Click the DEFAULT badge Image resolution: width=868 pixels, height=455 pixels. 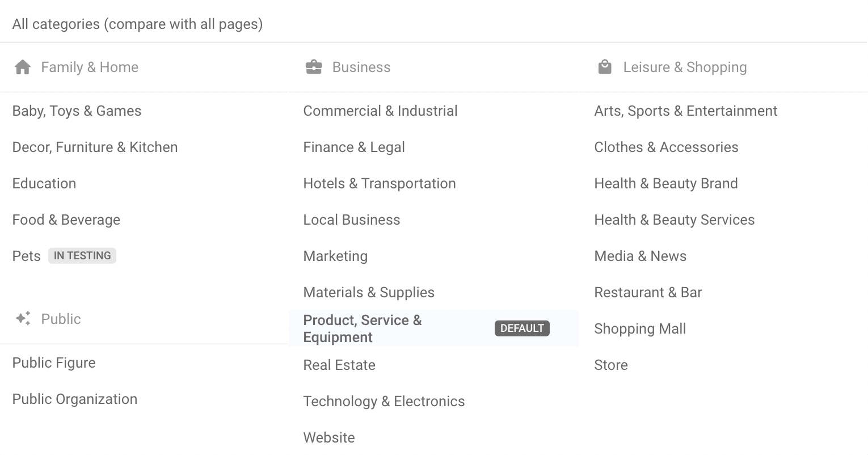coord(522,328)
